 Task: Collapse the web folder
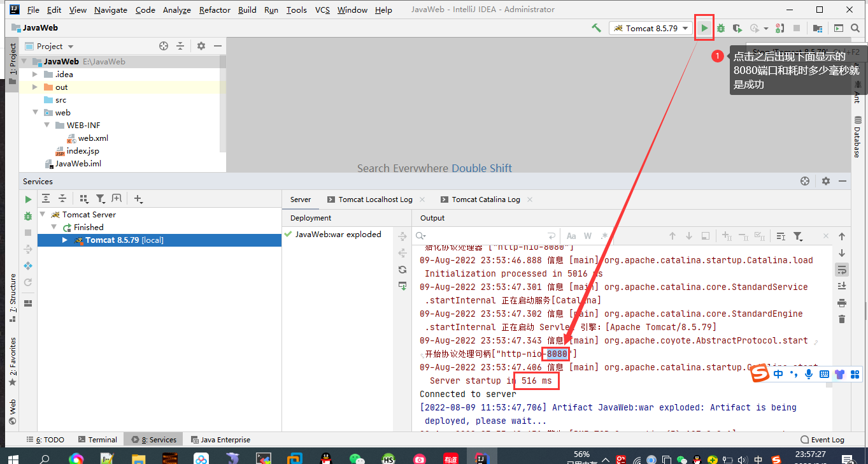pos(36,113)
